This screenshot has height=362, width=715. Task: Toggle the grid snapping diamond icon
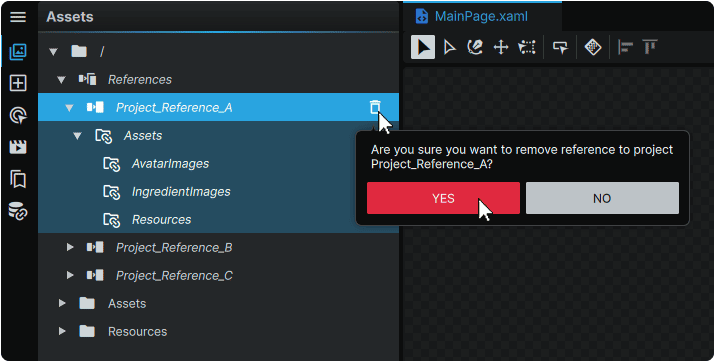tap(593, 47)
